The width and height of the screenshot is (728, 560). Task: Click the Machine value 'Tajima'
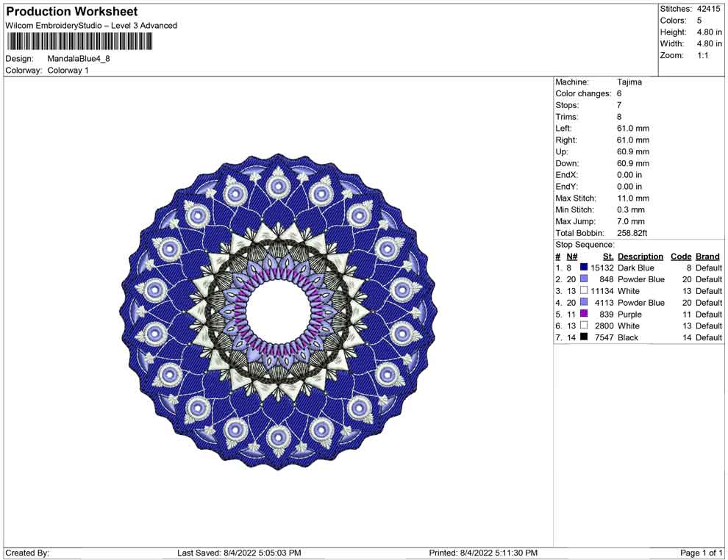click(x=629, y=82)
